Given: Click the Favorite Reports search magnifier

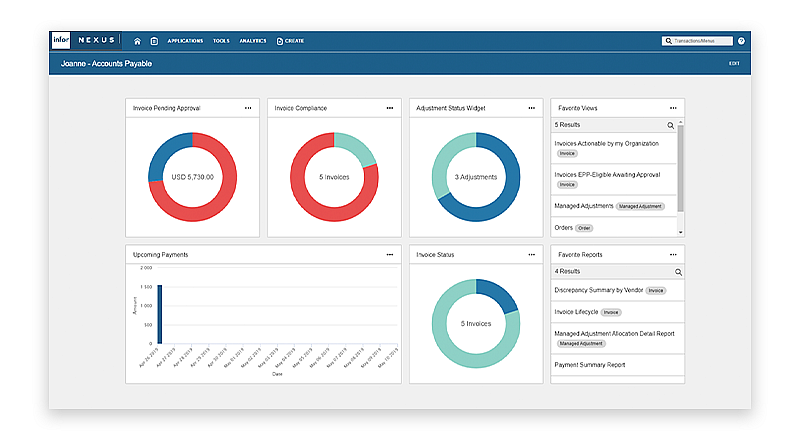Looking at the screenshot, I should tap(678, 271).
